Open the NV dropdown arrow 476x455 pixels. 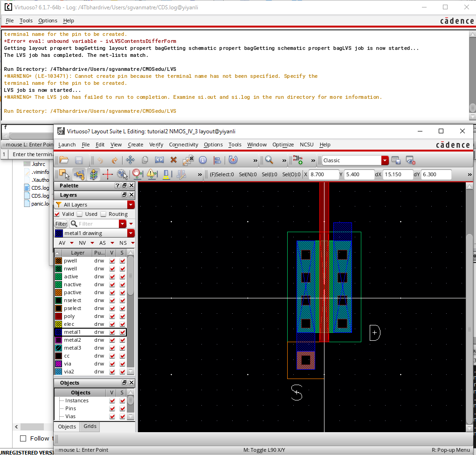92,243
